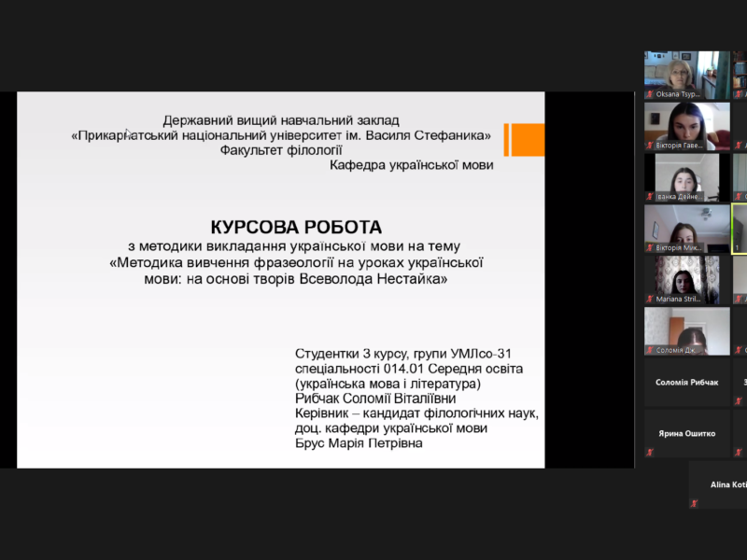Screen dimensions: 747x560
Task: Click muted mic icon on Іванка Дейне tile
Action: click(649, 197)
